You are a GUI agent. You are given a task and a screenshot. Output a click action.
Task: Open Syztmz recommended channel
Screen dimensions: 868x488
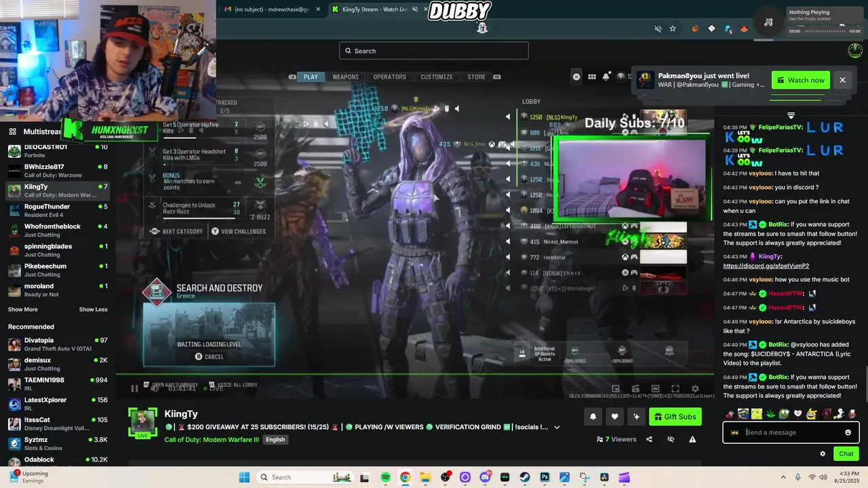click(x=57, y=444)
